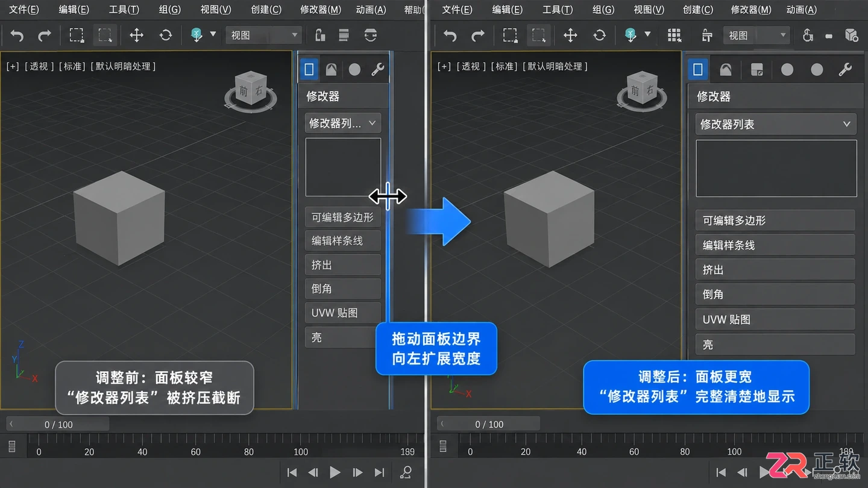This screenshot has width=868, height=488.
Task: Click the ViewCube in the left viewport
Action: pos(251,90)
